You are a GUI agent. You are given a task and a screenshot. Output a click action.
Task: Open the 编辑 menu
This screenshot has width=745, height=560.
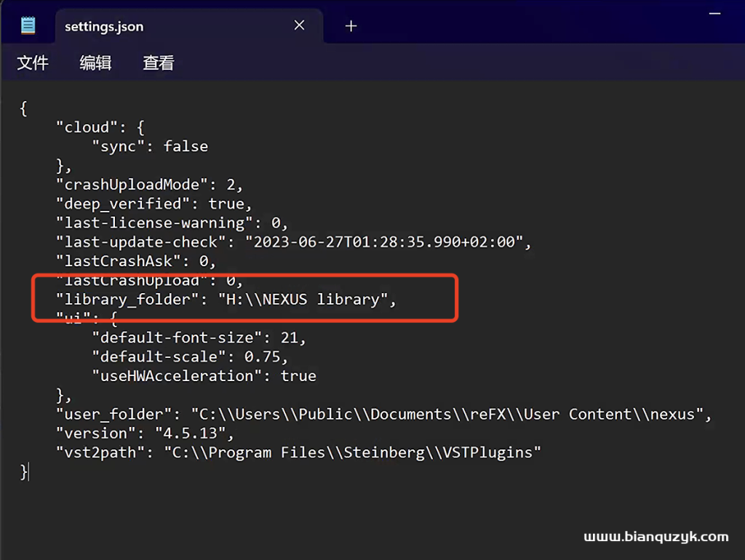click(x=95, y=63)
